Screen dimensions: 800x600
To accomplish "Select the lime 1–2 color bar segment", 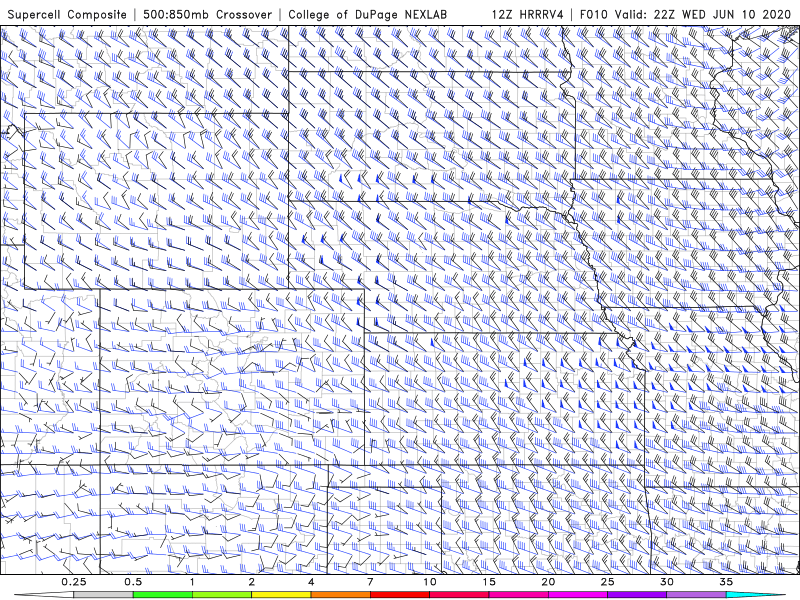I will 222,595.
